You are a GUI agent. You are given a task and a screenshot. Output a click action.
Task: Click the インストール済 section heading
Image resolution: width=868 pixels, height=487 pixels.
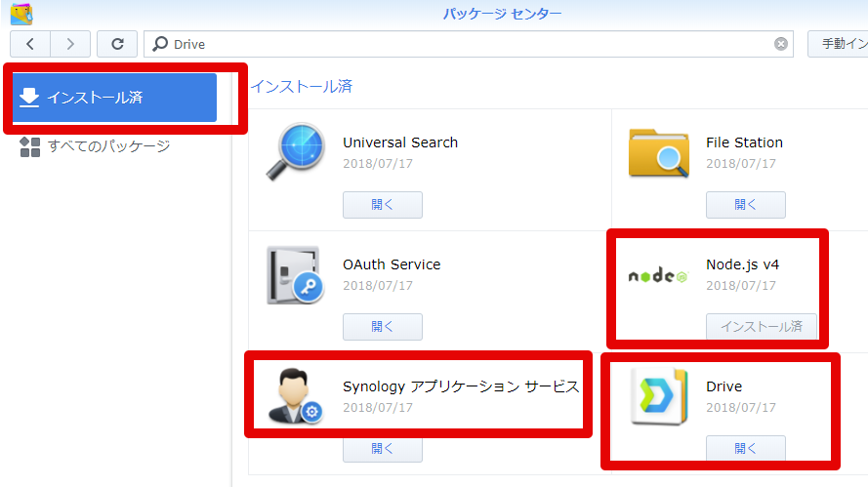pyautogui.click(x=302, y=86)
